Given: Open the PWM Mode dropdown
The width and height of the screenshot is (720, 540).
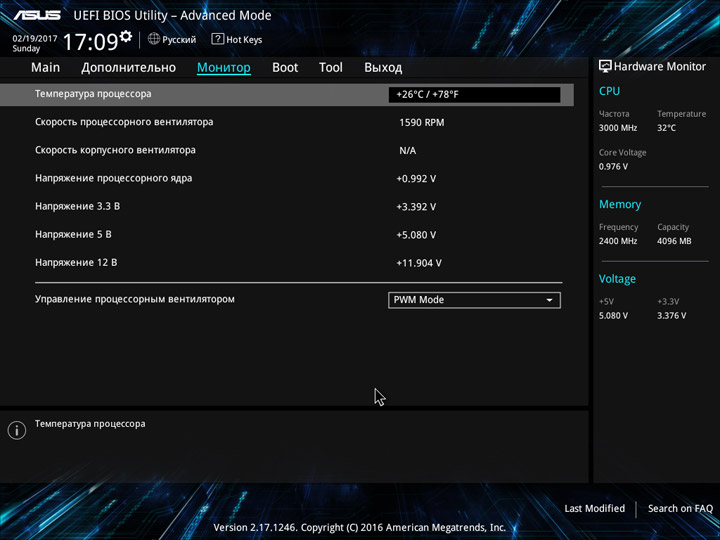Looking at the screenshot, I should 474,300.
